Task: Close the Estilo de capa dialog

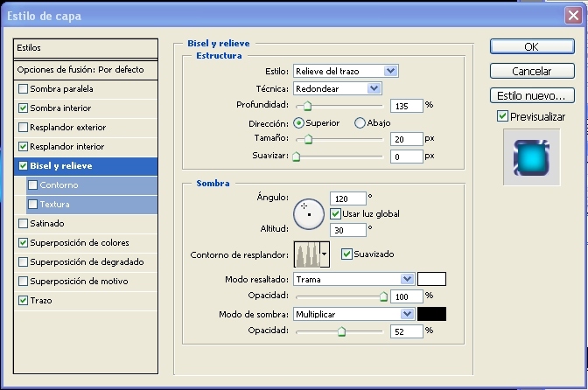Action: pos(573,16)
